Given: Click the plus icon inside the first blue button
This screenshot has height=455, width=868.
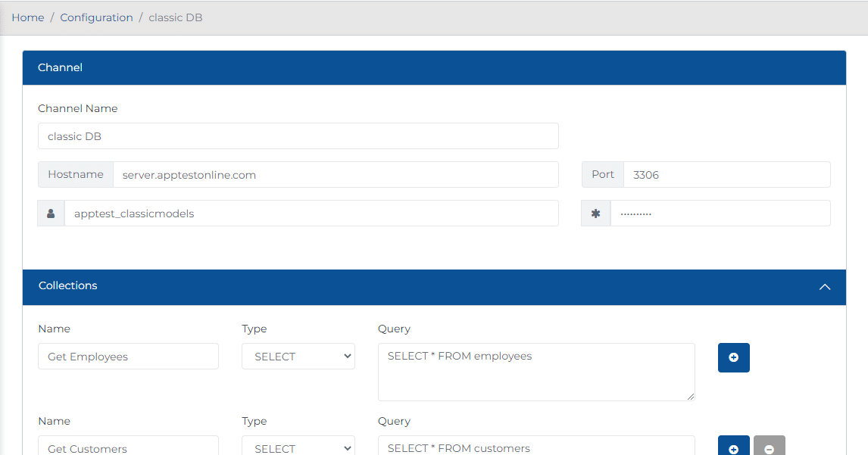Looking at the screenshot, I should [x=733, y=357].
